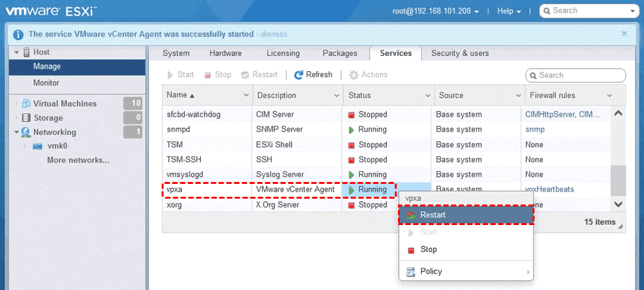Click the vmk0 network adapter icon
Viewport: 644px width, 290px height.
tap(38, 147)
